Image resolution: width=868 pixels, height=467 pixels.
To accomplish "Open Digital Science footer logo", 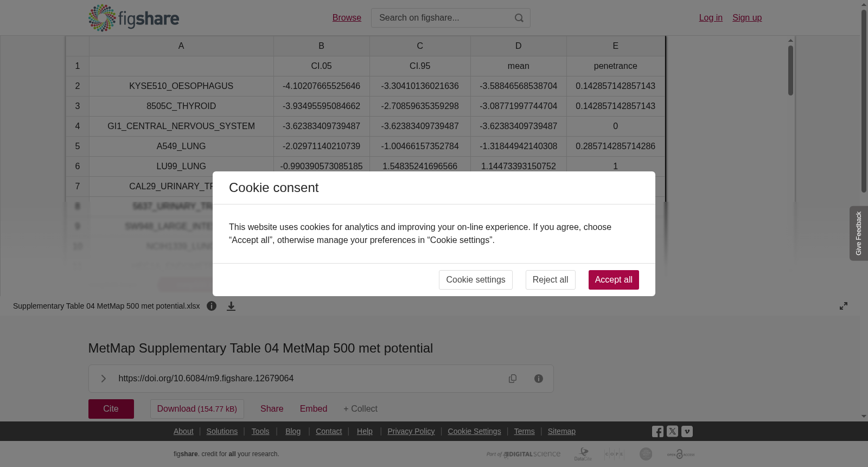I will coord(524,454).
